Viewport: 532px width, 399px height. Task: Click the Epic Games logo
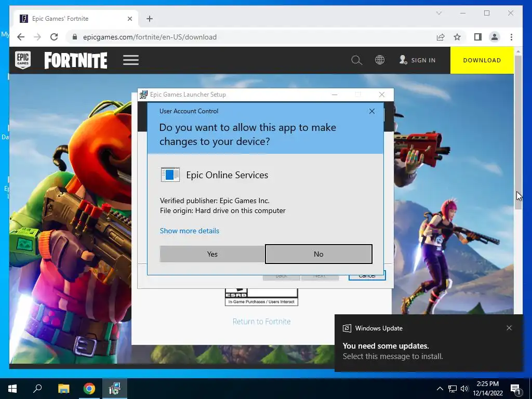click(x=23, y=60)
